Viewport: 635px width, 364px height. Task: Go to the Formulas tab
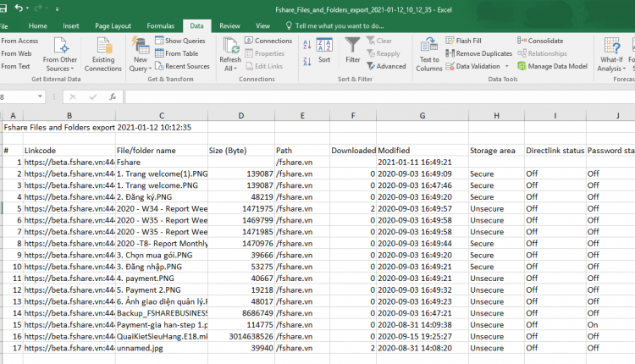coord(160,26)
